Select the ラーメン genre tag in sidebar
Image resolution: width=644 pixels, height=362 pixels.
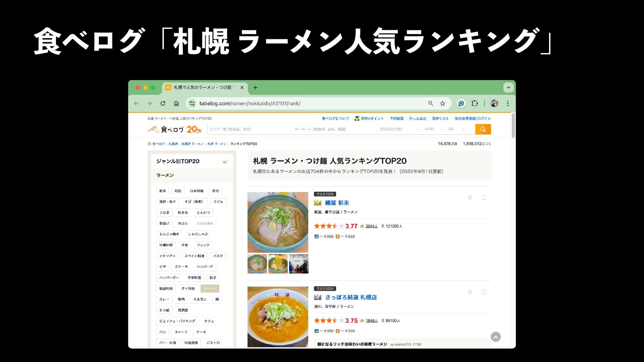point(210,289)
